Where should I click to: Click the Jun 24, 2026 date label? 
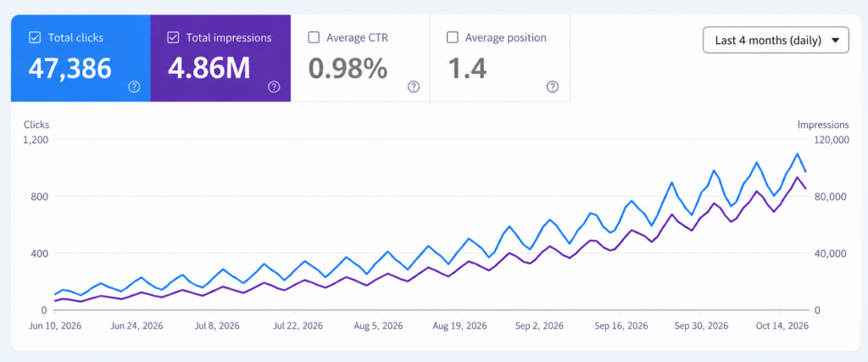point(136,326)
